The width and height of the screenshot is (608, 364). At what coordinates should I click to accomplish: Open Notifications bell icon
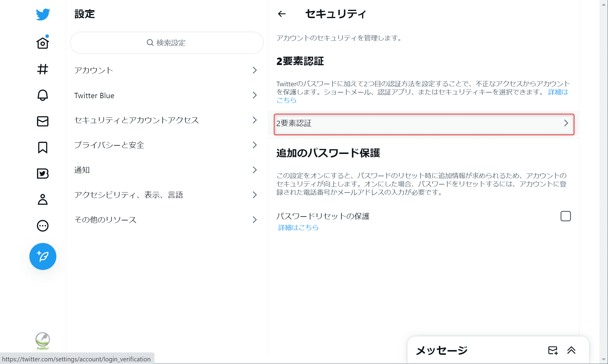(x=43, y=95)
